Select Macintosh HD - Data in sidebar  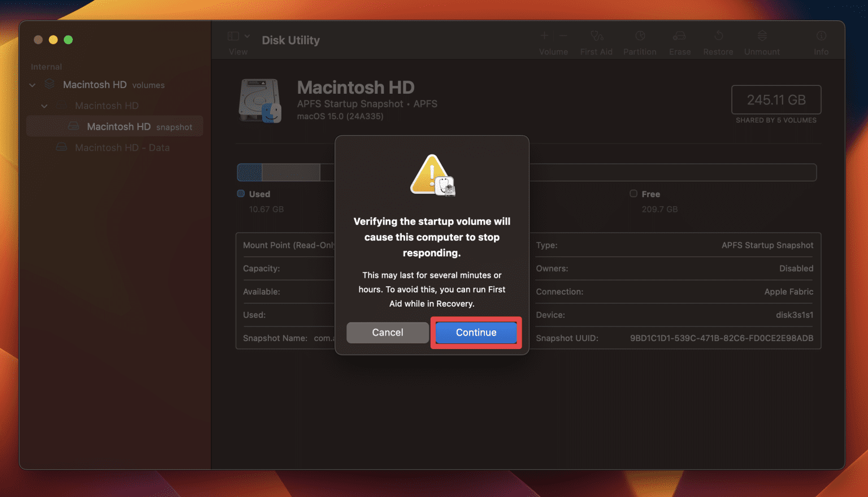click(122, 147)
